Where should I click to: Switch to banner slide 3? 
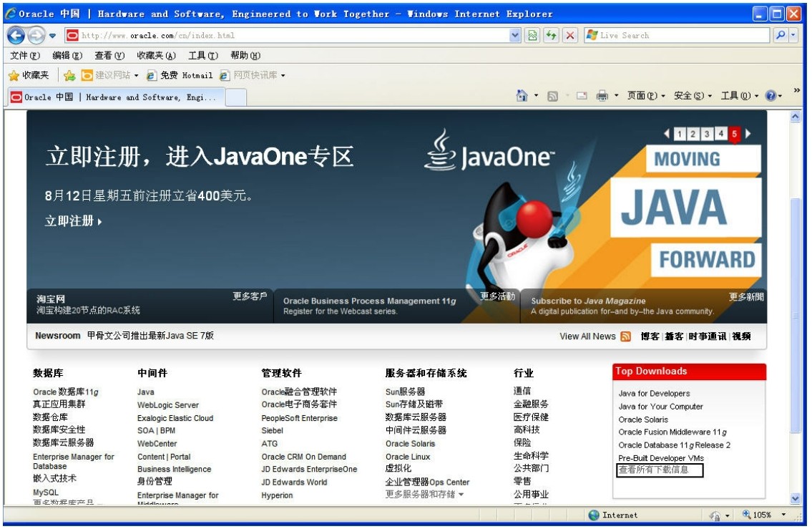point(707,134)
